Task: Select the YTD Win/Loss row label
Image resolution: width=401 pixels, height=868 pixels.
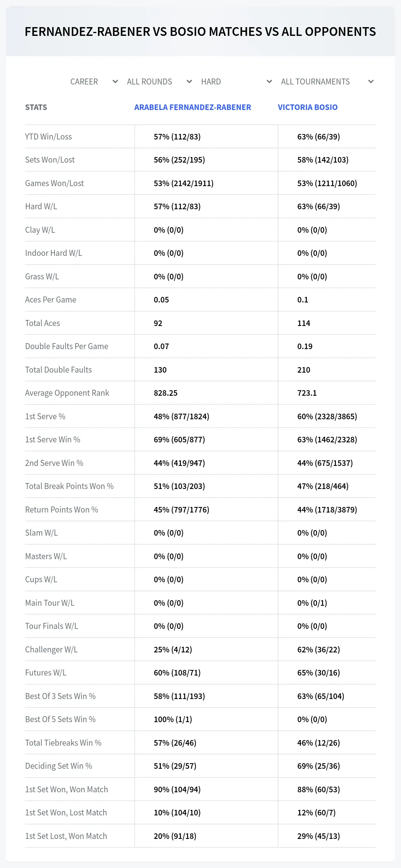Action: (49, 137)
